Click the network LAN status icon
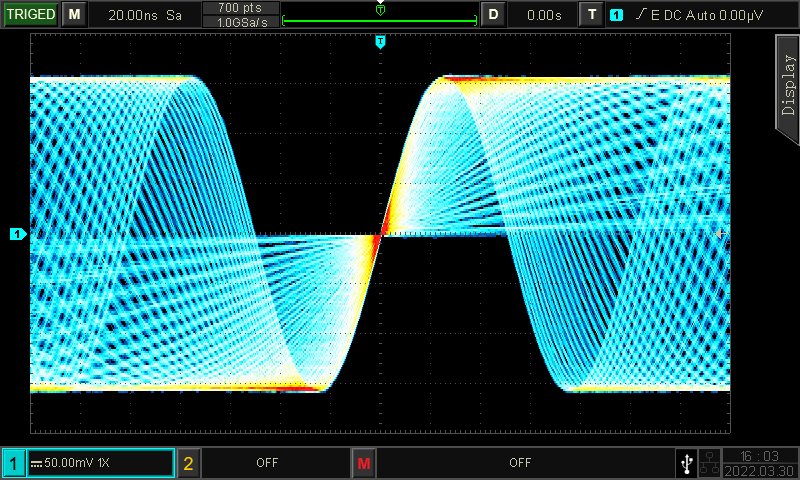Viewport: 800px width, 480px height. tap(709, 463)
